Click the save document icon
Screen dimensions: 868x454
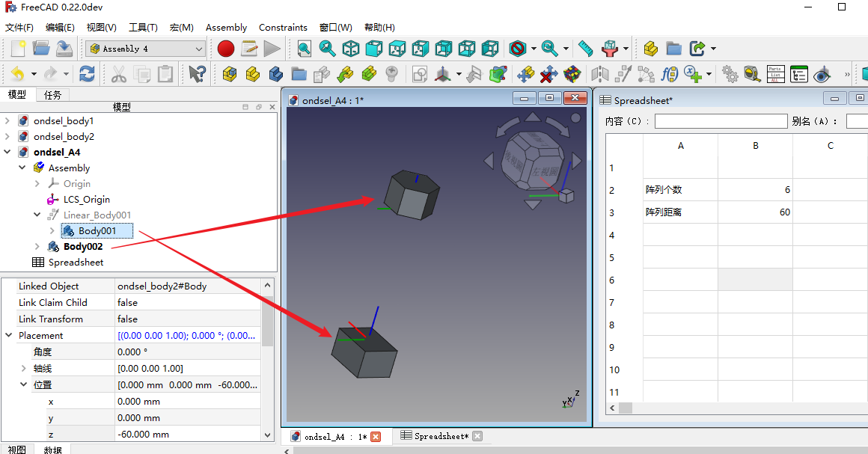64,49
